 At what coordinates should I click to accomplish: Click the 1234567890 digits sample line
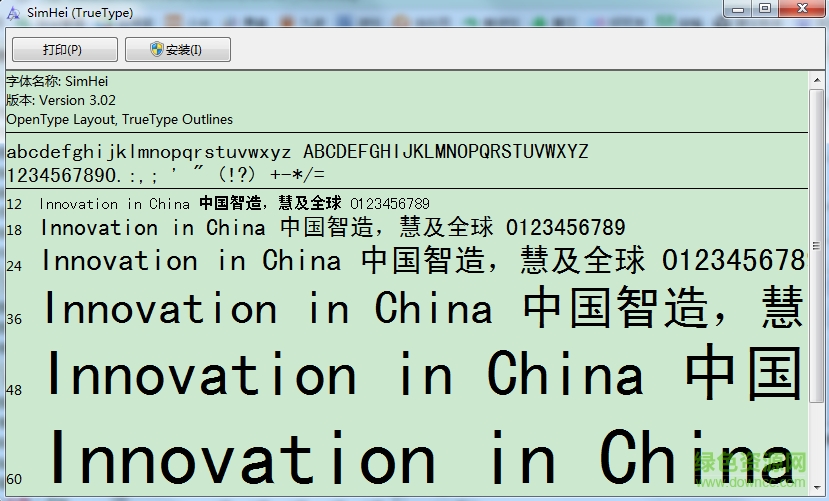click(165, 174)
